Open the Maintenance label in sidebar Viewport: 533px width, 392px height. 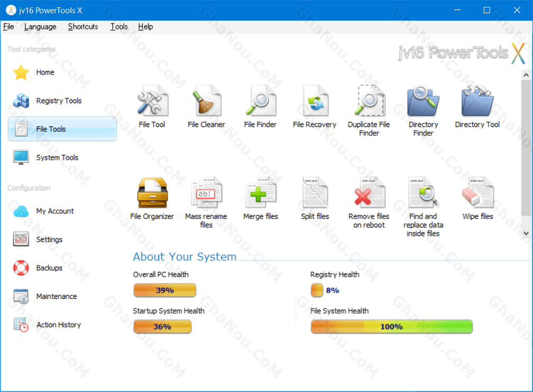click(x=57, y=296)
